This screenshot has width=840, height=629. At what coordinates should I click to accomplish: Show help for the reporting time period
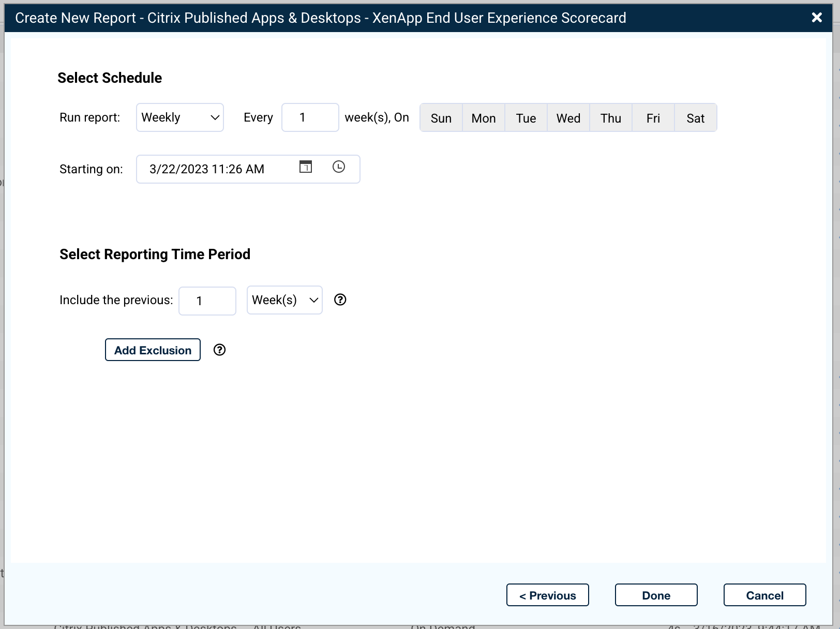coord(340,299)
